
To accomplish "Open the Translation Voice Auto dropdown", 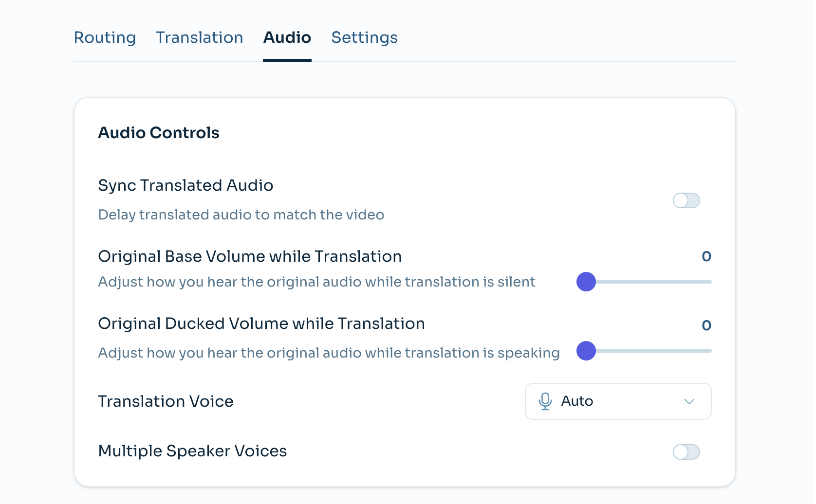I will (617, 401).
